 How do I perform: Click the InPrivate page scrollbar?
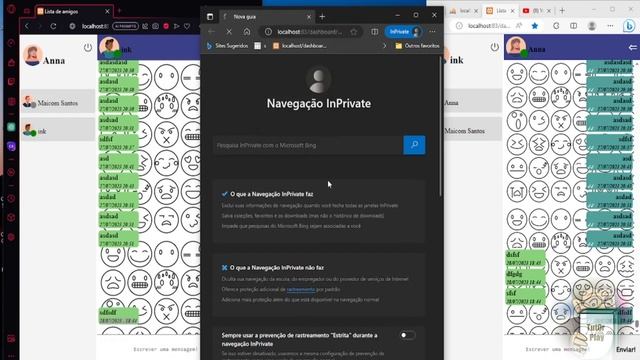click(x=441, y=127)
